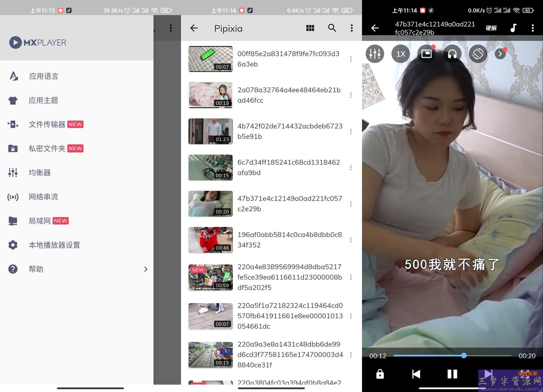543x392 pixels.
Task: Open video 220a5f1a72182324c119464cd0 title
Action: coord(290,316)
